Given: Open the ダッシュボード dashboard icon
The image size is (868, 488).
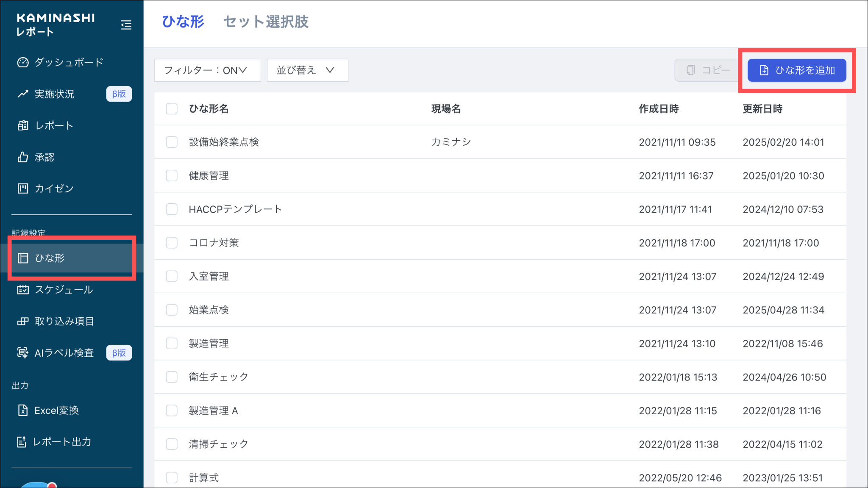Looking at the screenshot, I should pyautogui.click(x=23, y=62).
